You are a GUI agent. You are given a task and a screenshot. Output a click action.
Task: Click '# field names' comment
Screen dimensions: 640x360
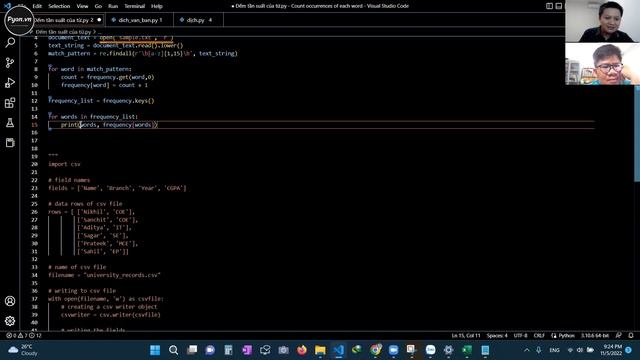(69, 180)
